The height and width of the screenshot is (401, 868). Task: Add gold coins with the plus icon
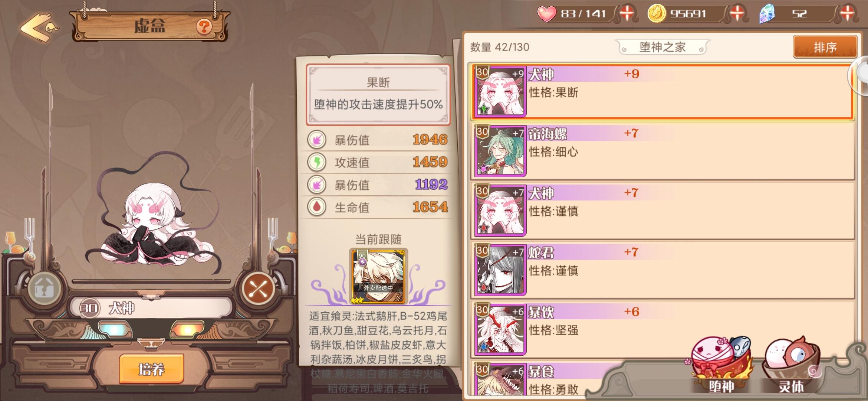[x=737, y=14]
